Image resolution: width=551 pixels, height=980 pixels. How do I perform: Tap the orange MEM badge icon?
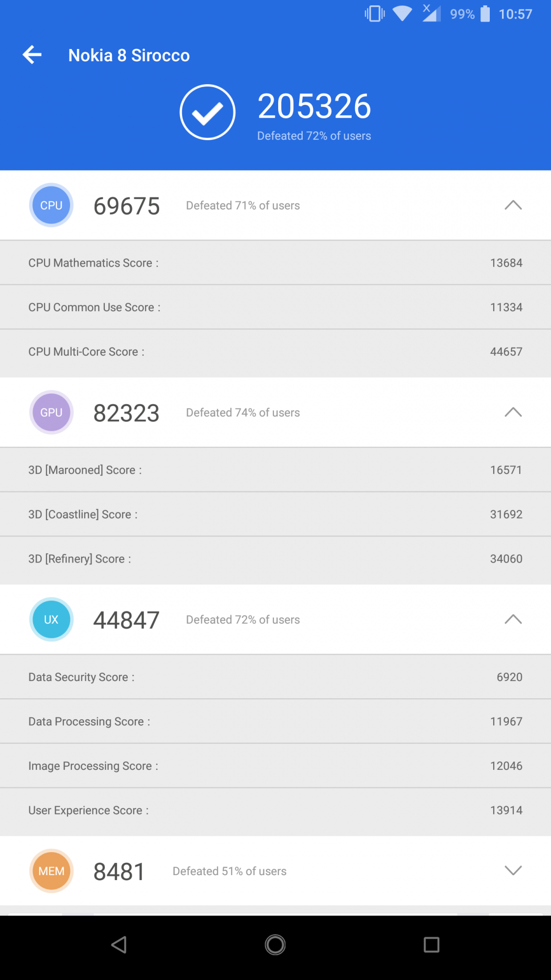point(51,871)
